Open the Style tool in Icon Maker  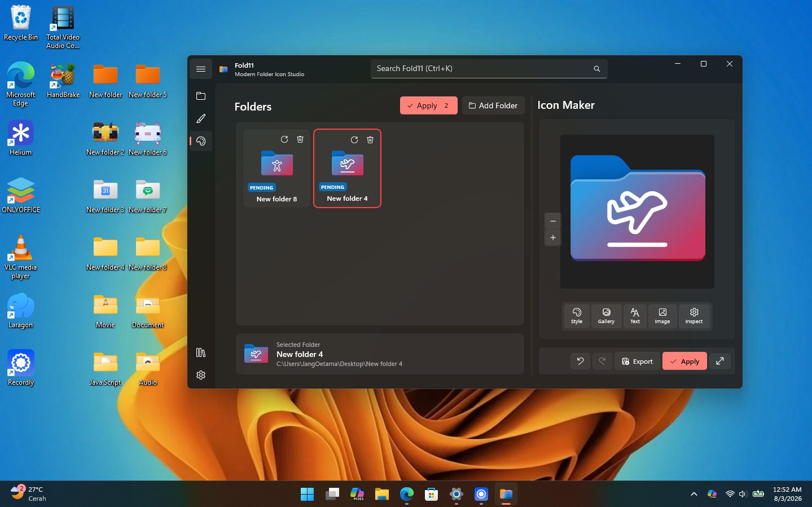[x=577, y=316]
